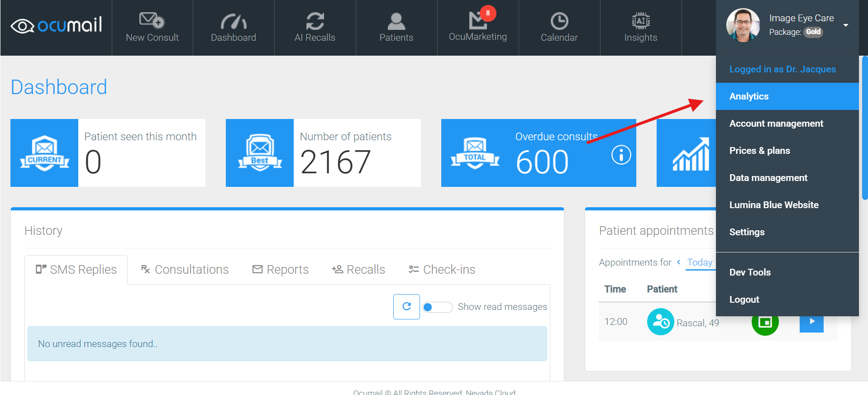The height and width of the screenshot is (395, 868).
Task: Switch to Recalls tab
Action: [x=358, y=270]
